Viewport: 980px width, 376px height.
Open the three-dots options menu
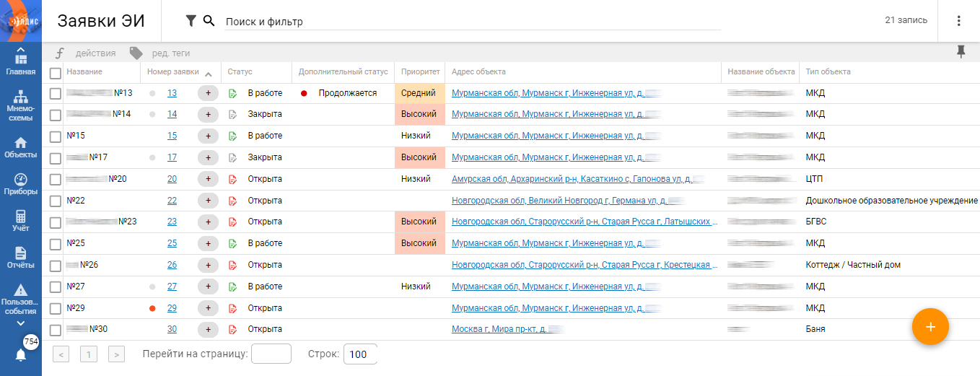pyautogui.click(x=958, y=21)
